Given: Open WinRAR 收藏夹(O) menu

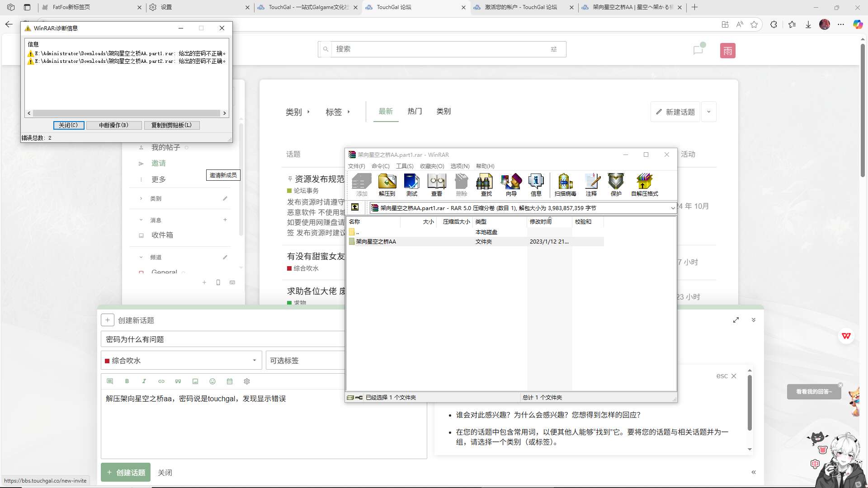Looking at the screenshot, I should pos(432,166).
